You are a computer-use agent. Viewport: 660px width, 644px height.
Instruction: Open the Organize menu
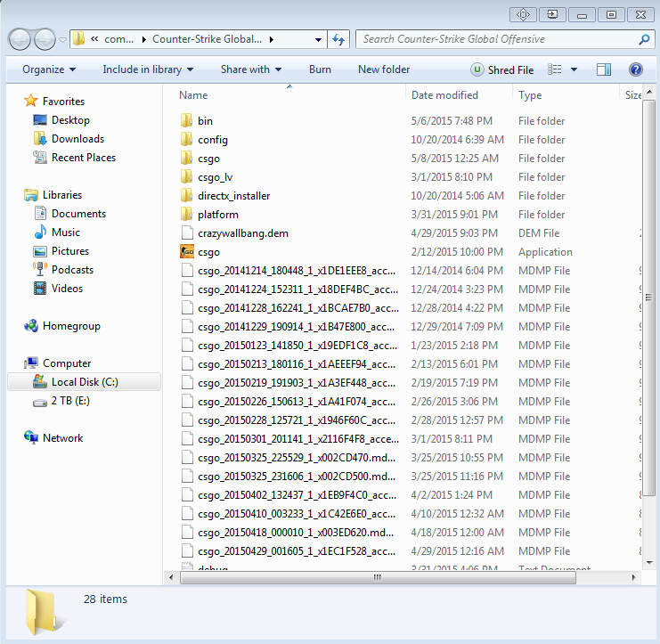(x=49, y=69)
